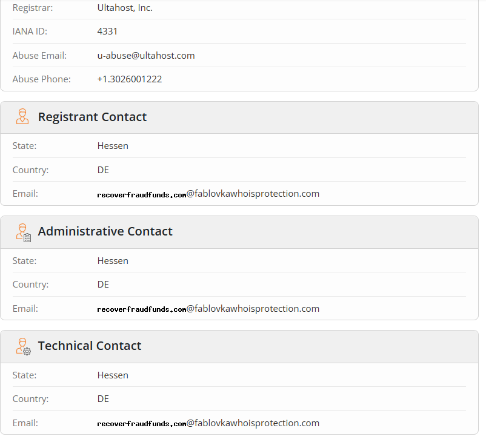Click the Registrant Contact section heading
Image resolution: width=486 pixels, height=448 pixels.
[x=92, y=117]
